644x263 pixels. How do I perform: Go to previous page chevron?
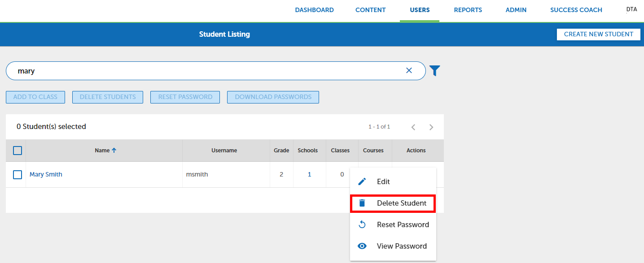tap(413, 127)
